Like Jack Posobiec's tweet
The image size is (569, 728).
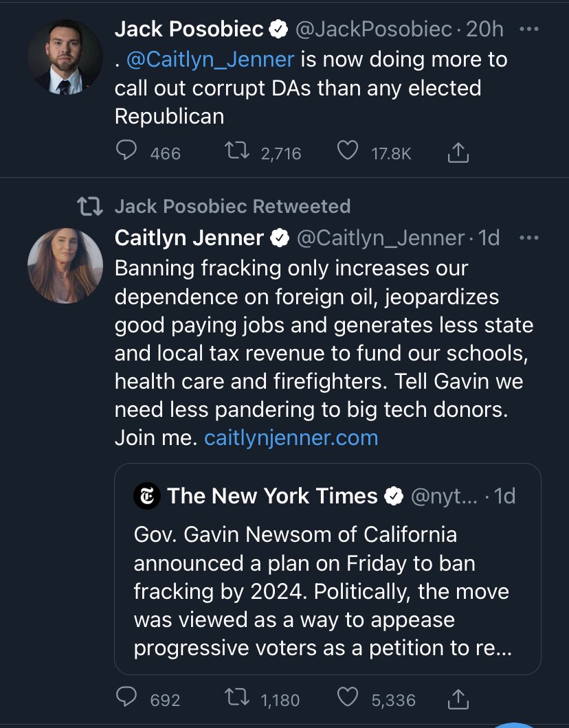pos(348,152)
